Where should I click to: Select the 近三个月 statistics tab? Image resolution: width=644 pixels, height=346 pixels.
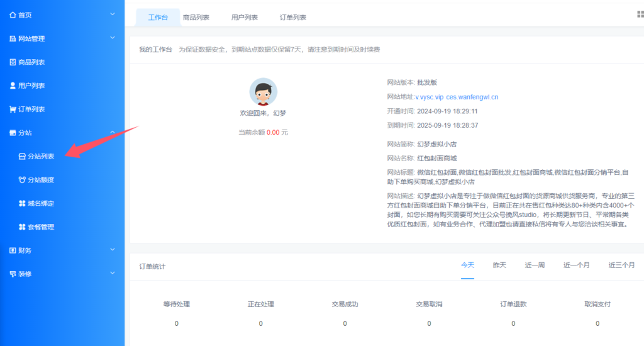[x=621, y=265]
